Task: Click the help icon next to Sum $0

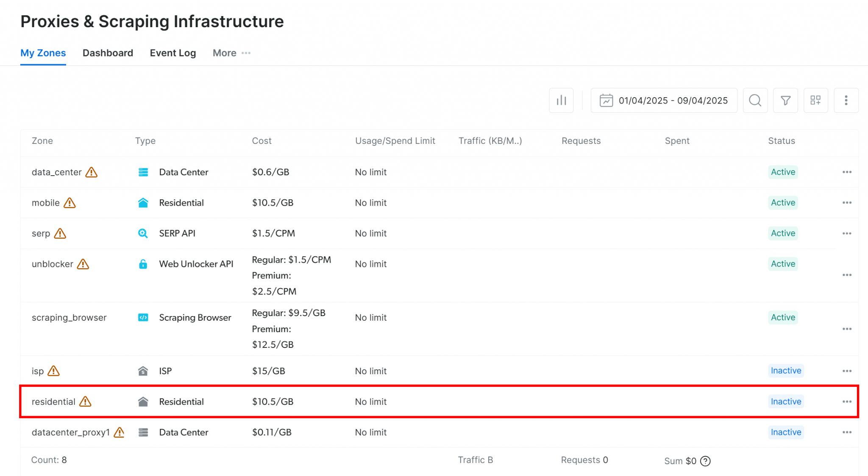Action: click(x=705, y=461)
